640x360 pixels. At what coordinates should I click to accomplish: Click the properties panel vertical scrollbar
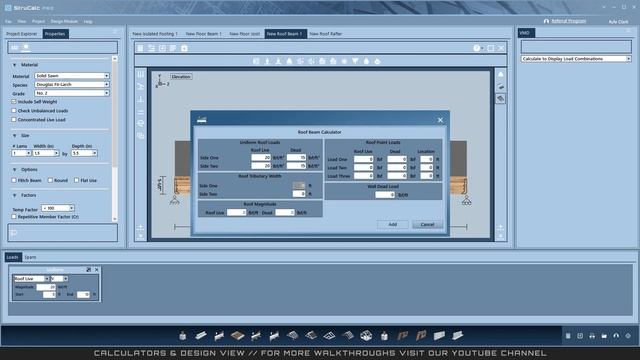click(115, 139)
